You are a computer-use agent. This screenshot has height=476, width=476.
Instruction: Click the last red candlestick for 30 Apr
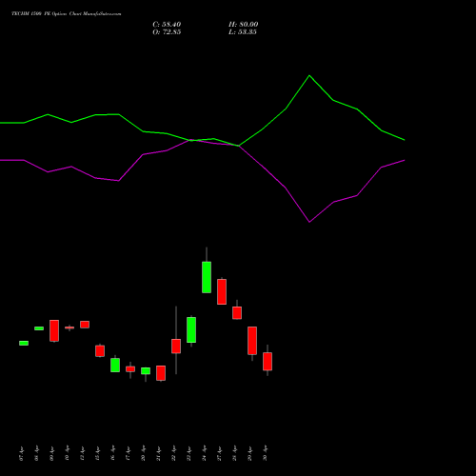click(x=268, y=362)
